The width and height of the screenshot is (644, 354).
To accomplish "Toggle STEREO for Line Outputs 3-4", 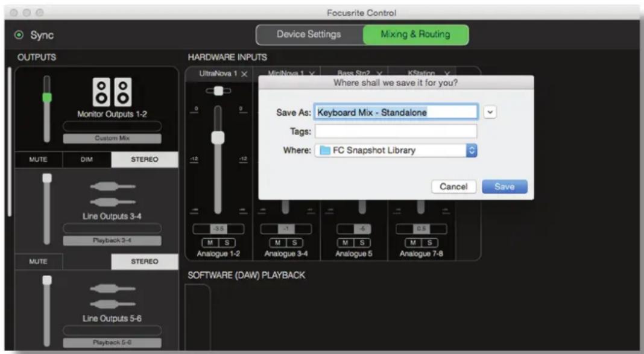I will (145, 262).
